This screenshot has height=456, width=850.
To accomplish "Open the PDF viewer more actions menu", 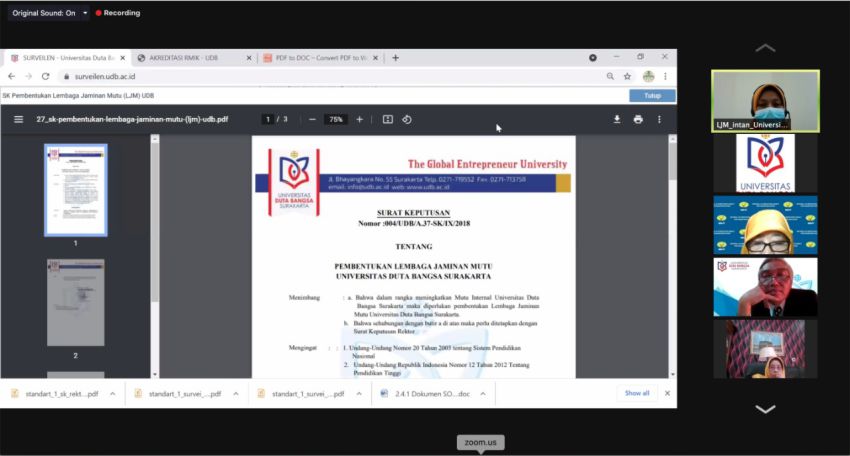I will click(x=659, y=119).
